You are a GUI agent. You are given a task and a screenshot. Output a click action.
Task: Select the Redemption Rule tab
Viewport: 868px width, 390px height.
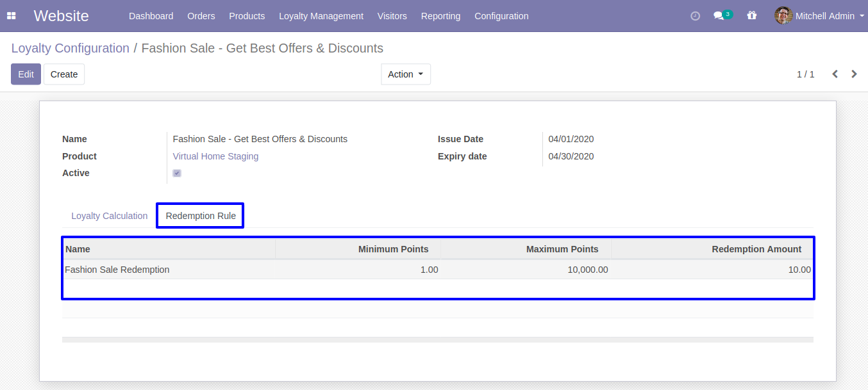tap(201, 216)
